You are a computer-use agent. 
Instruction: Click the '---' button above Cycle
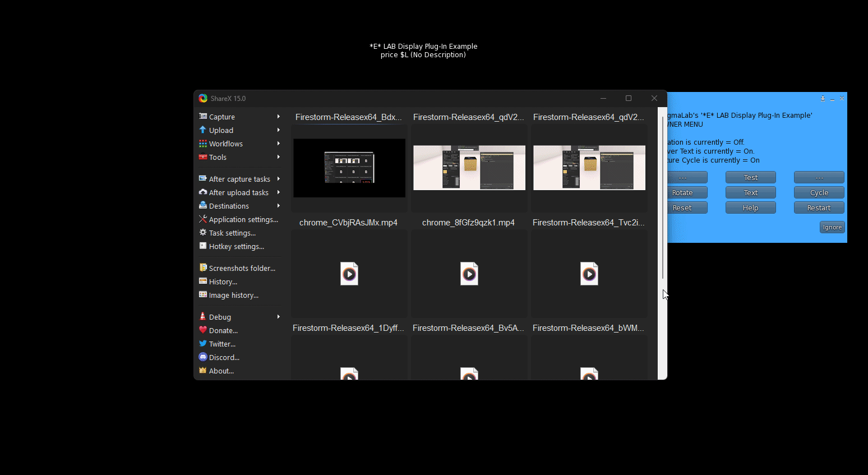click(819, 177)
